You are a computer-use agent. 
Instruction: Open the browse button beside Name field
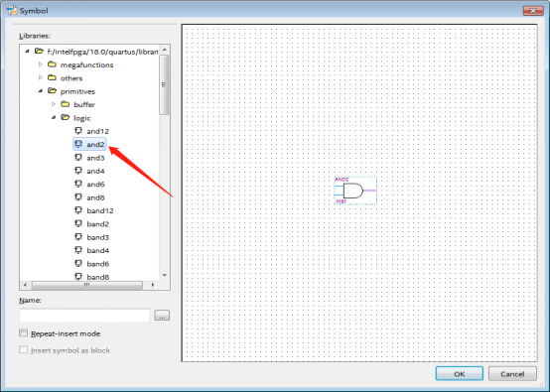coord(162,316)
